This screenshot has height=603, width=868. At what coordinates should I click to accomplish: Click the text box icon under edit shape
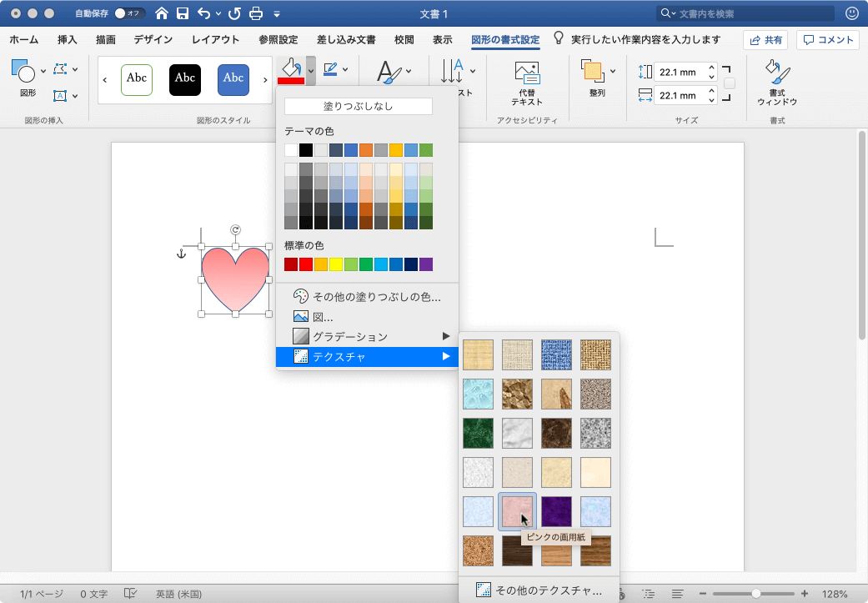(60, 95)
